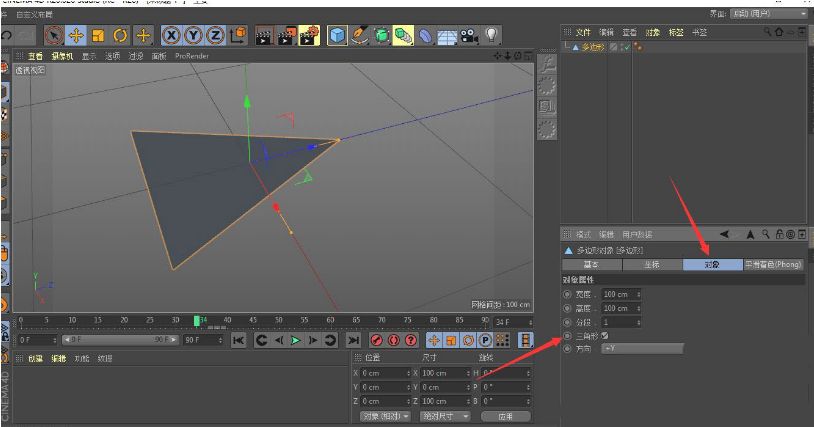The height and width of the screenshot is (427, 814).
Task: Click the Floor/Environment grid icon
Action: 447,35
